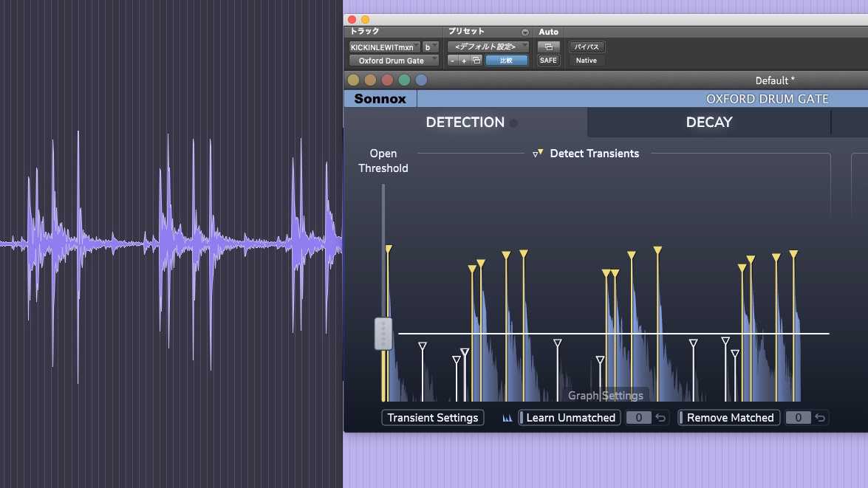Click the histogram graph icon left of Learn Unmatched
868x488 pixels.
coord(507,418)
